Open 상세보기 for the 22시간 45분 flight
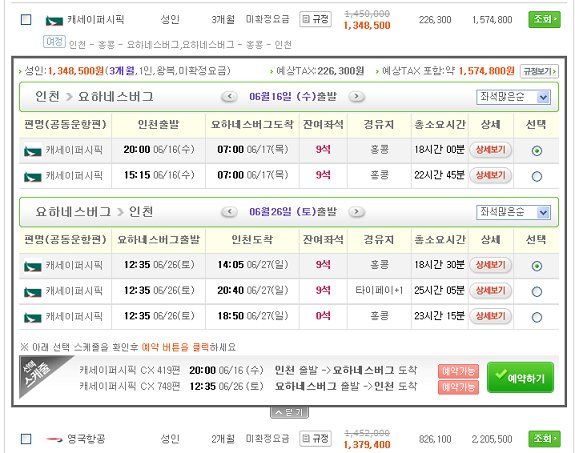Screen dimensions: 575x453 coord(490,176)
